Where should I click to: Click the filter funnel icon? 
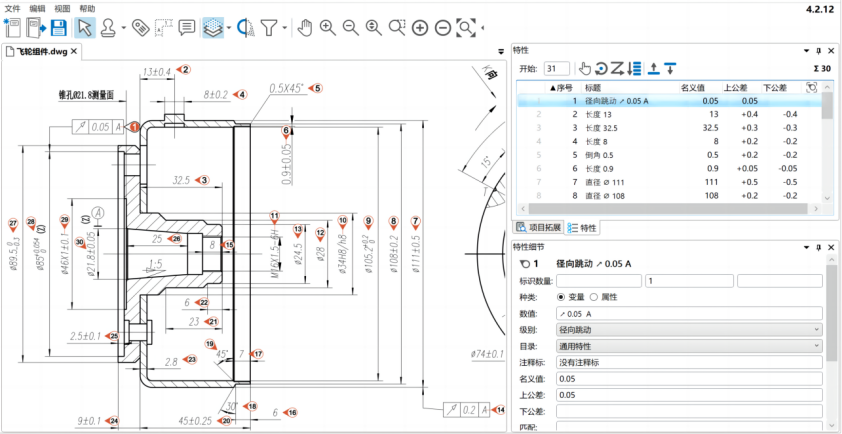(269, 28)
